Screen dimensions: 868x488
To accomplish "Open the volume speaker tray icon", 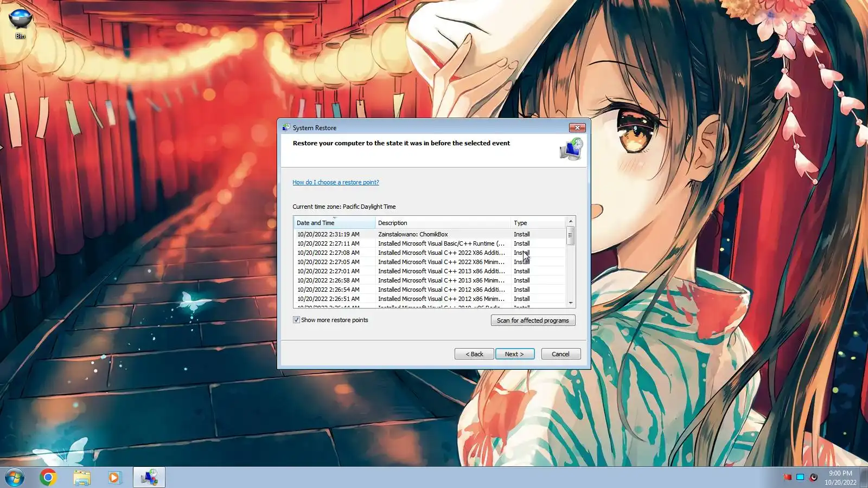I will pyautogui.click(x=813, y=477).
